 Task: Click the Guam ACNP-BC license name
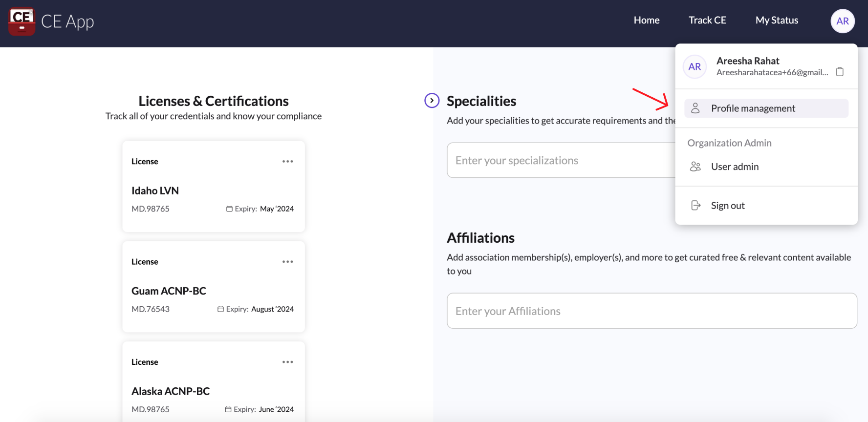169,291
